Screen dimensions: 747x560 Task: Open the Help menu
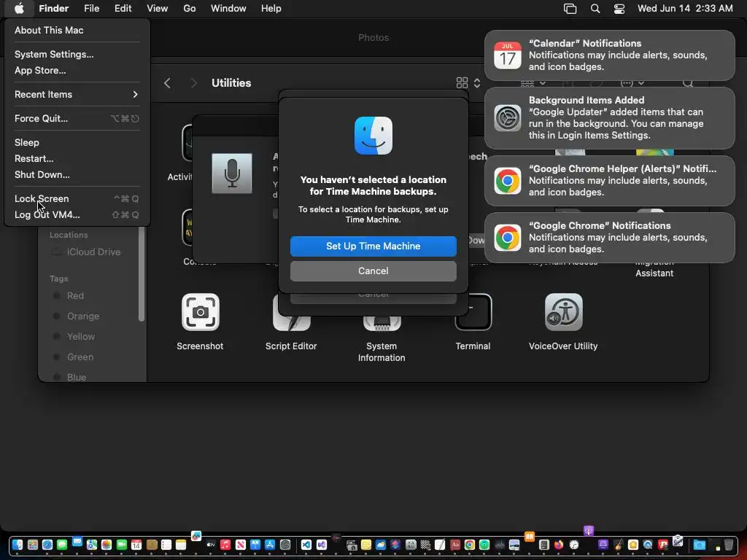pyautogui.click(x=271, y=9)
